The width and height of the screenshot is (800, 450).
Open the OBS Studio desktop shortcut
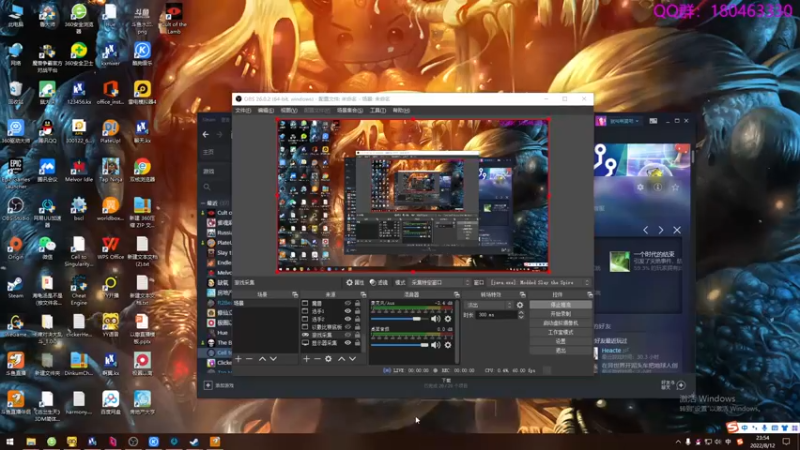point(15,209)
